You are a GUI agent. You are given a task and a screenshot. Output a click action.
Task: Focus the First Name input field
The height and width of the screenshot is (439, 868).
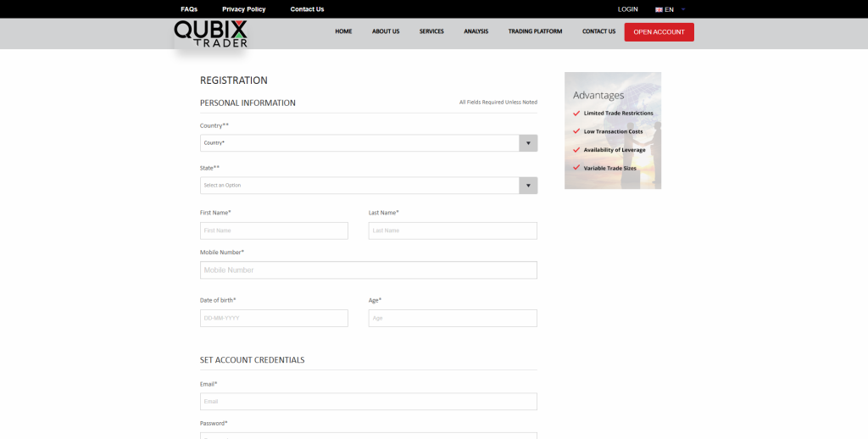tap(274, 231)
